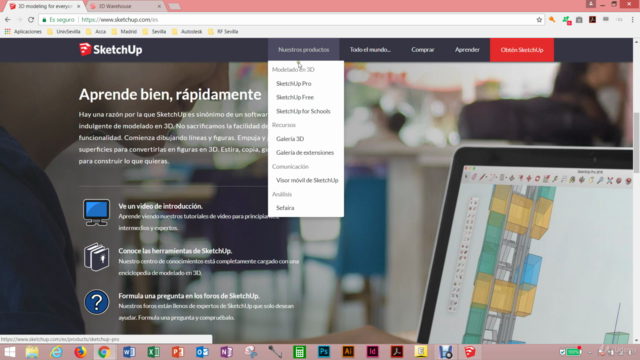
Task: Reload the page with the refresh icon
Action: 31,20
